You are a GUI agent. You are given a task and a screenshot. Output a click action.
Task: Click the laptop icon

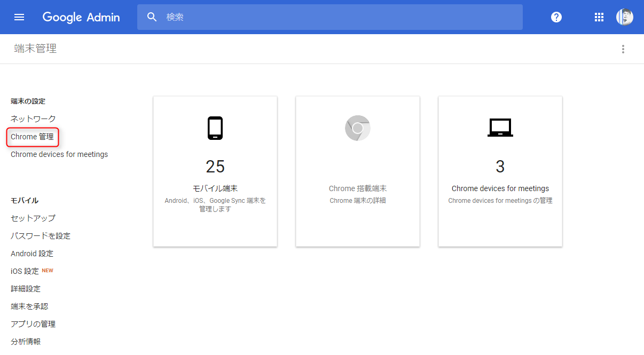coord(500,128)
